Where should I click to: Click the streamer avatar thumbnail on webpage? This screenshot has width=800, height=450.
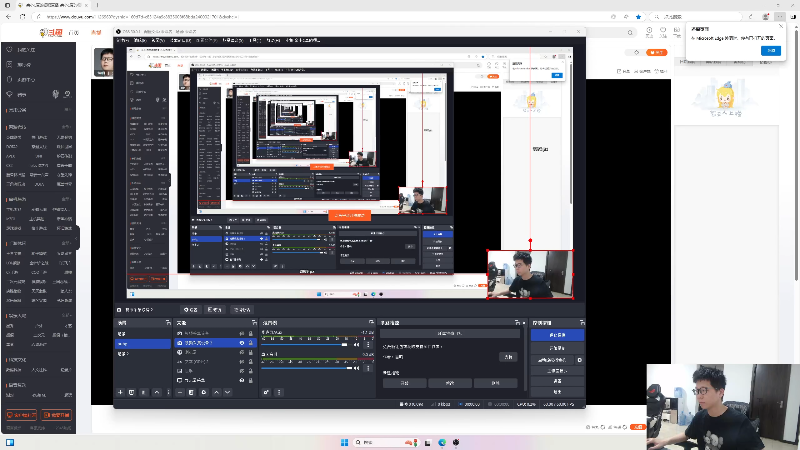coord(104,62)
